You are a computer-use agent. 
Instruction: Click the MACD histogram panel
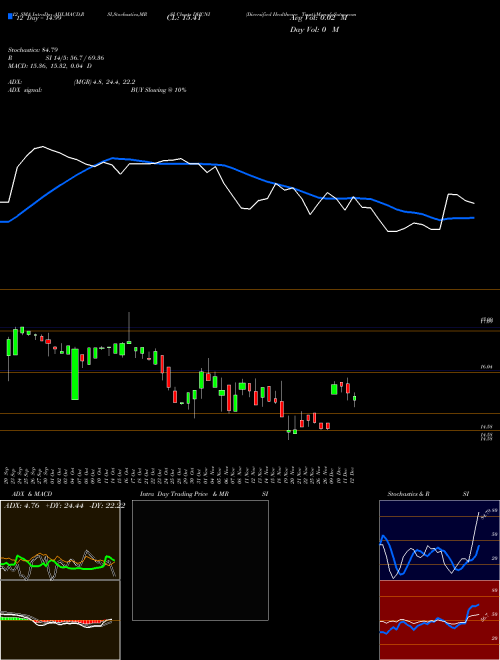(x=60, y=620)
